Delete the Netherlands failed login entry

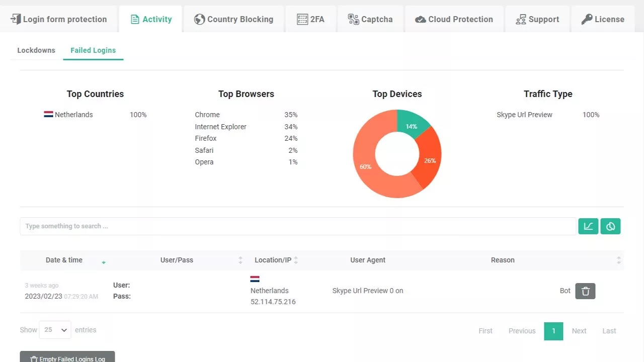pos(585,291)
